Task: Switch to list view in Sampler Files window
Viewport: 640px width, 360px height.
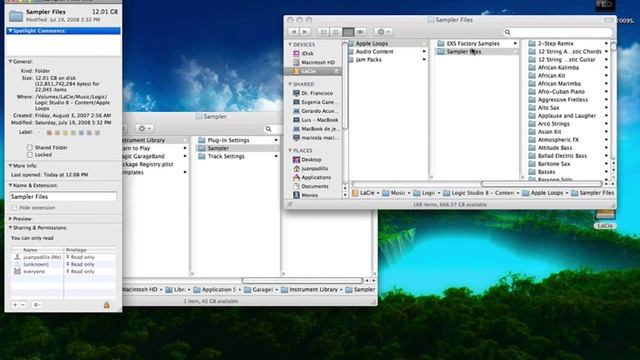Action: click(x=336, y=31)
